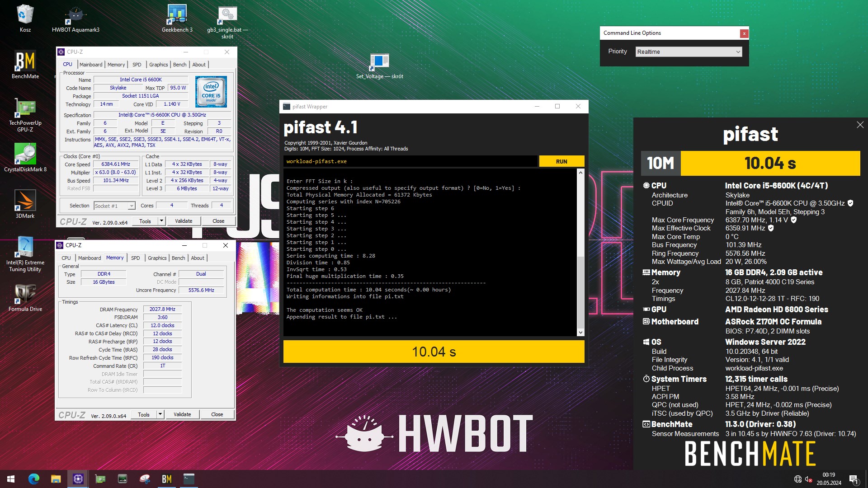
Task: Open Formula Drive desktop icon
Action: tap(25, 297)
